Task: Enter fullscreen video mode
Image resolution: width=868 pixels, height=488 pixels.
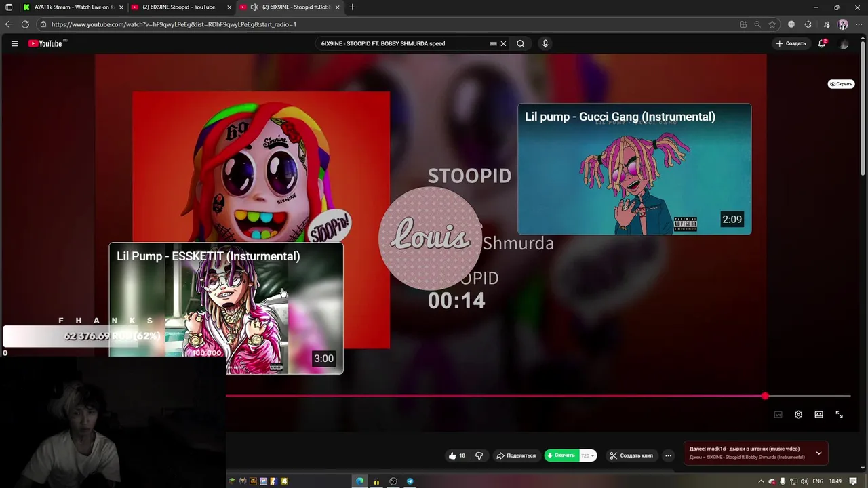Action: point(839,415)
